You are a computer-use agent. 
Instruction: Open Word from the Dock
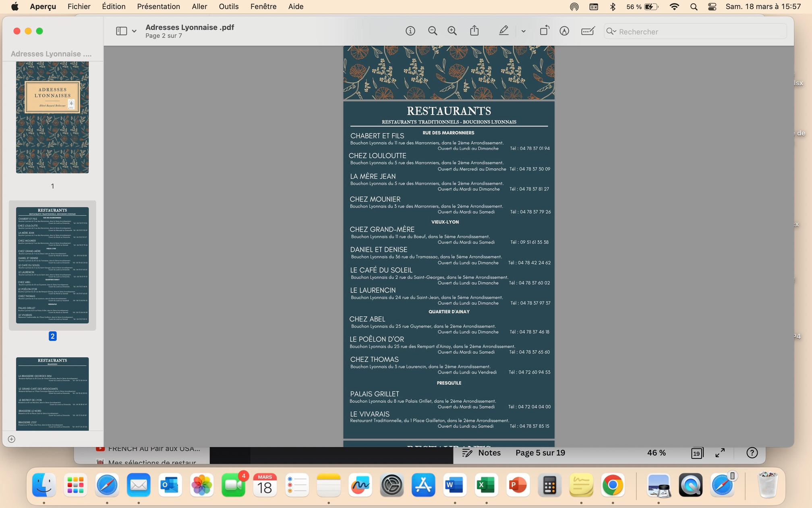click(455, 485)
